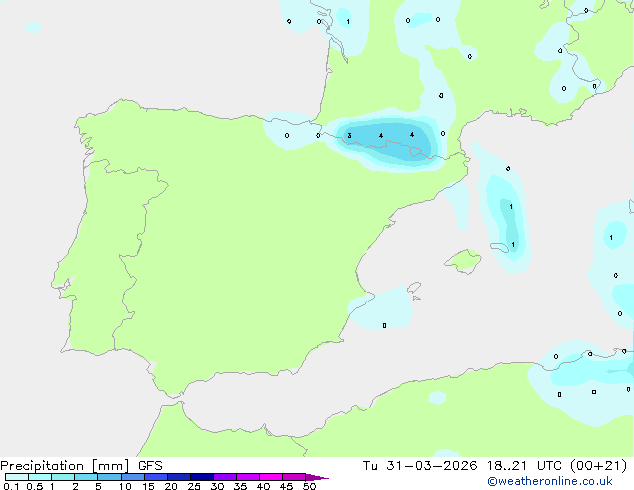Viewport: 634px width, 490px height.
Task: Click the Mallorca island on the map
Action: coord(464,261)
